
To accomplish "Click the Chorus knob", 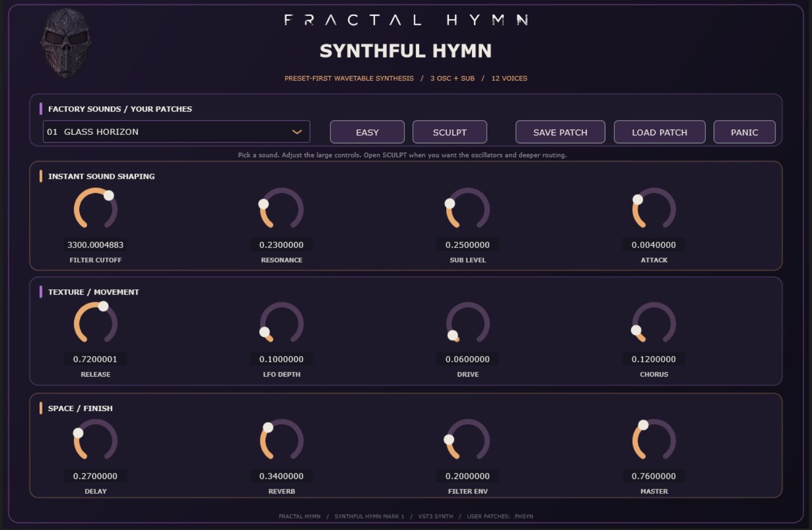I will click(x=654, y=323).
